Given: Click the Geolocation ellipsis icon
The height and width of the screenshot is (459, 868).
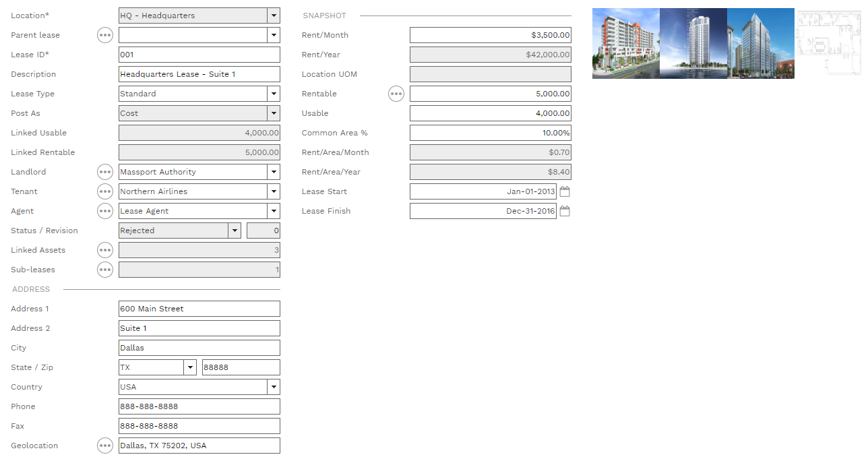Looking at the screenshot, I should point(105,446).
